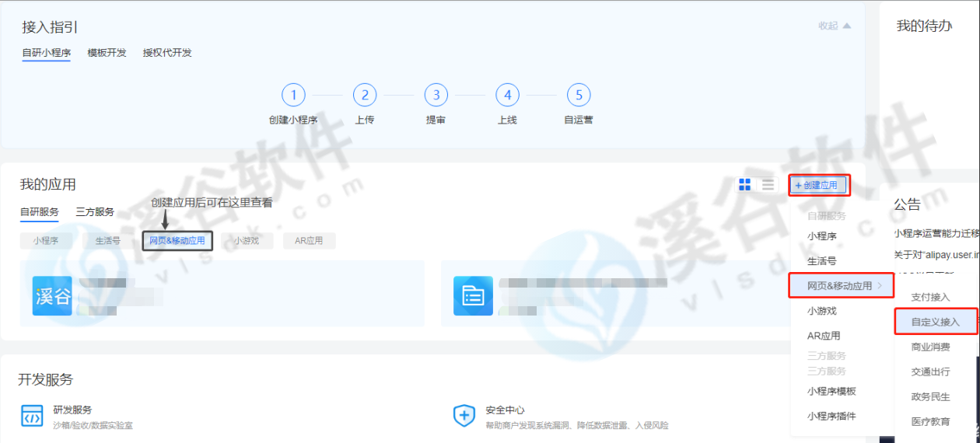Click step 3 提审 circle
980x443 pixels.
coord(436,96)
